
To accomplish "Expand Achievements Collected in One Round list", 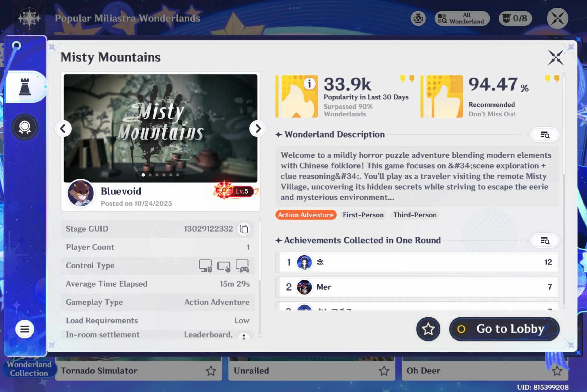I will (545, 241).
